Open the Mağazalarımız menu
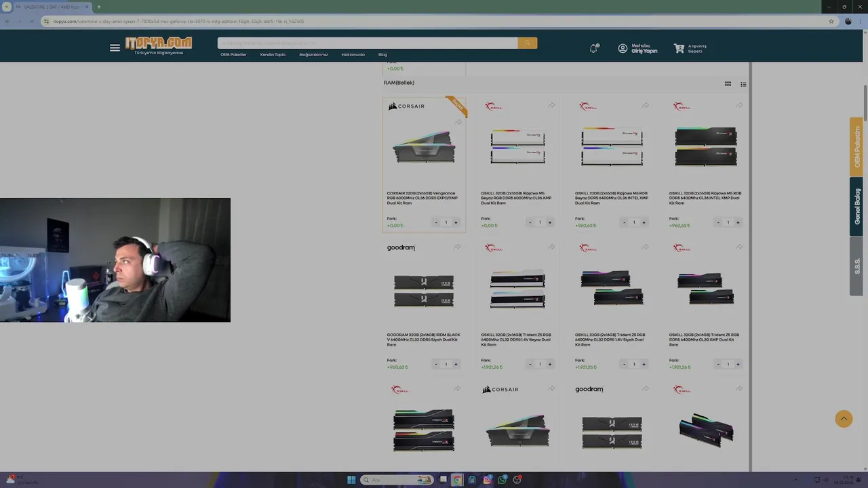868x488 pixels. (x=313, y=54)
